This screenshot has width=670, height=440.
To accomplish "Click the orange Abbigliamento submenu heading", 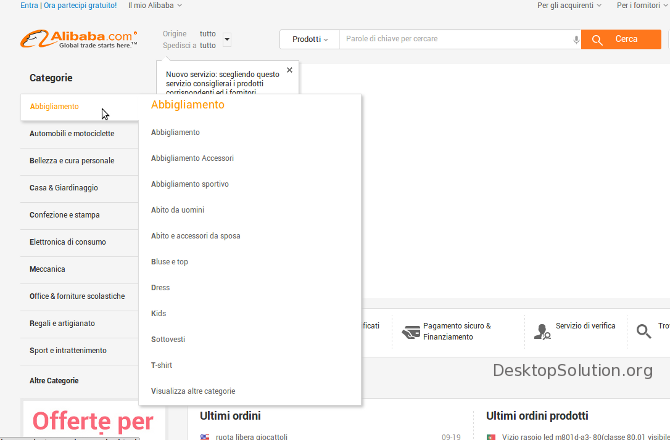I will click(188, 105).
